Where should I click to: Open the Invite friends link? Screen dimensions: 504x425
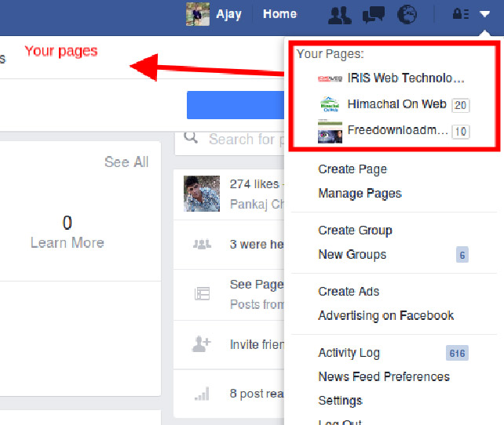pos(257,345)
